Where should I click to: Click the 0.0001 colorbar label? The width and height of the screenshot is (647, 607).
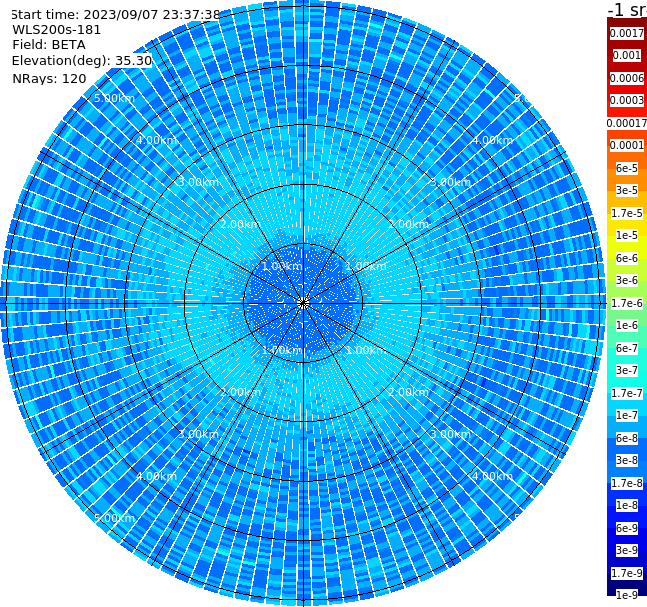click(627, 145)
